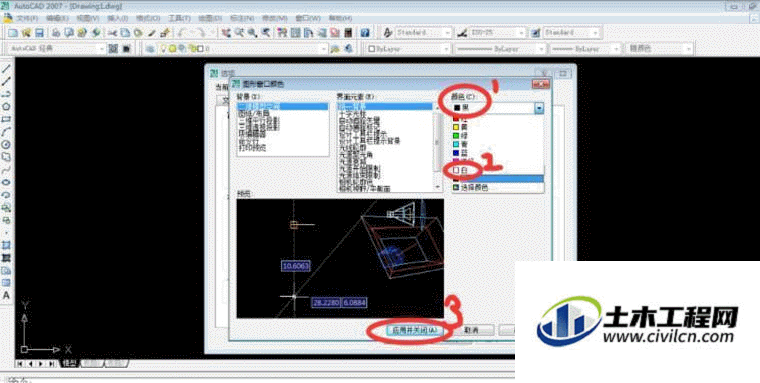Select the Line tool in Draw toolbar
The image size is (760, 383).
6,68
